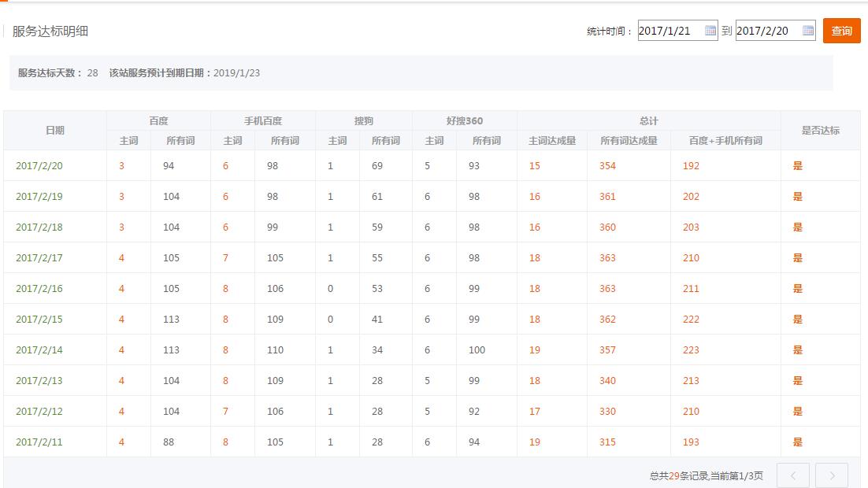Click 是 status in the 2017/2/11 row

tap(798, 442)
